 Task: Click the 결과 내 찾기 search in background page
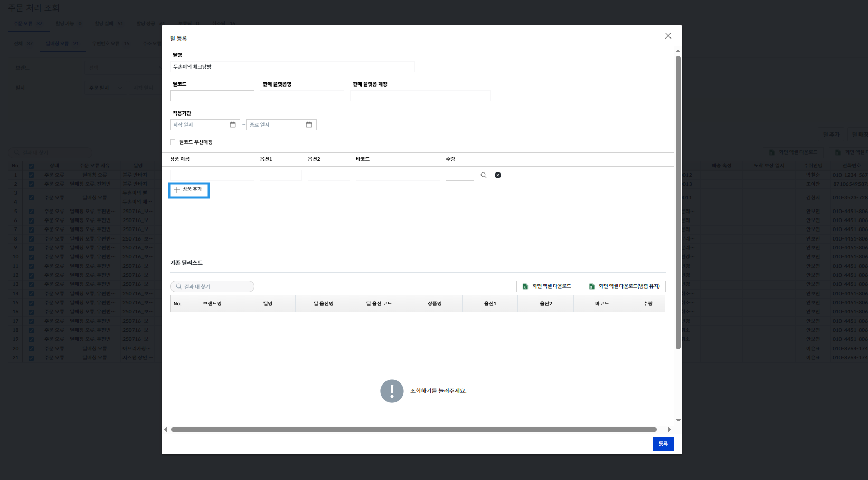51,152
